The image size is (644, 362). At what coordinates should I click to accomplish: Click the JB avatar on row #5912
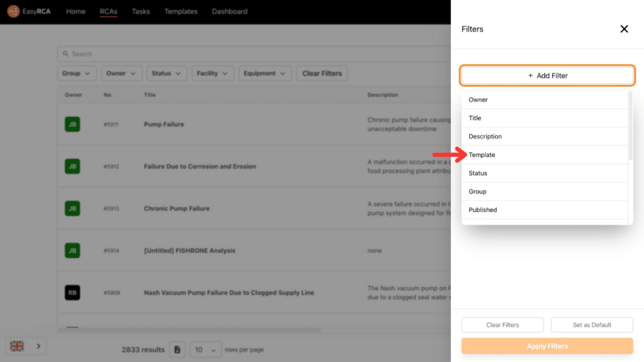[72, 166]
